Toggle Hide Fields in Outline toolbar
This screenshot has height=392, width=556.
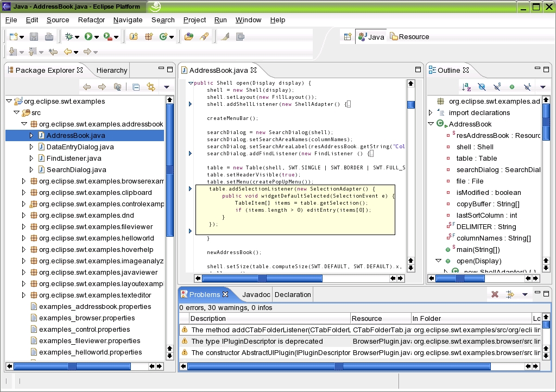[x=482, y=87]
